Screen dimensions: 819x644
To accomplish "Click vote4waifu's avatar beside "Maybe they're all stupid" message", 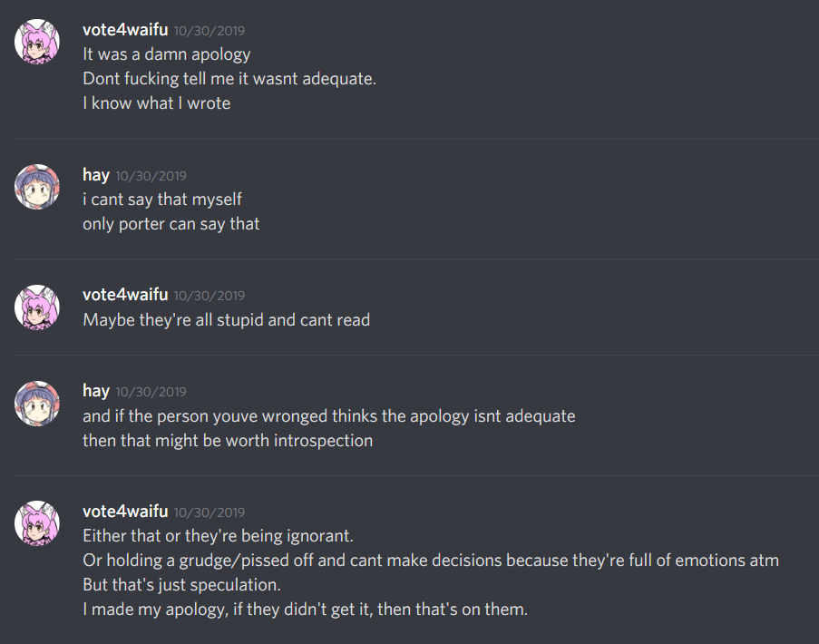I will tap(37, 307).
